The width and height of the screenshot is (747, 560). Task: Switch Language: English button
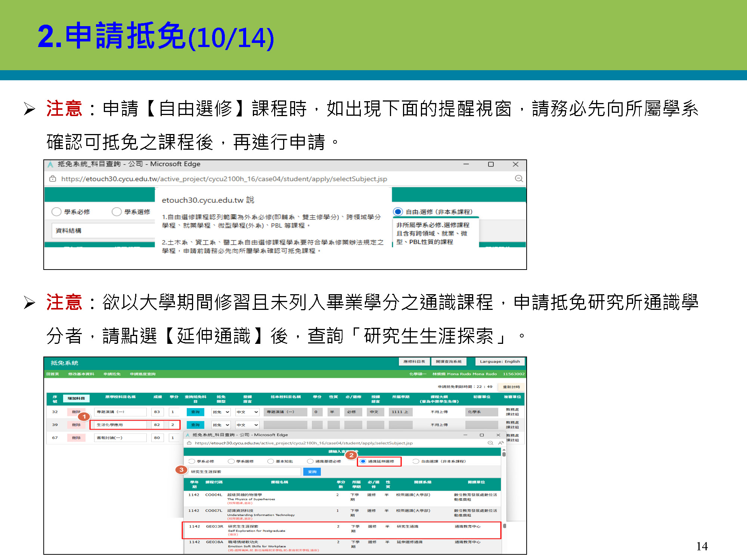tap(500, 361)
